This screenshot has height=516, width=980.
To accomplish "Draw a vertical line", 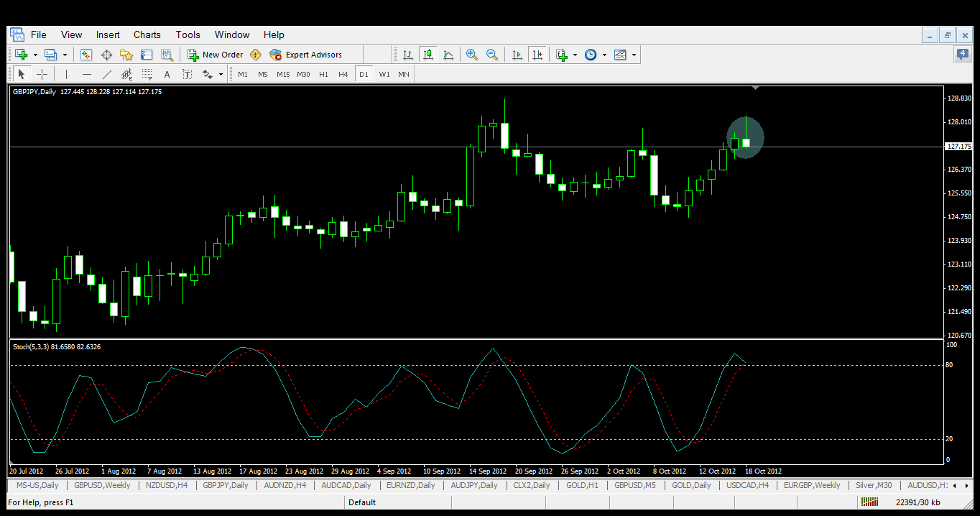I will [66, 74].
